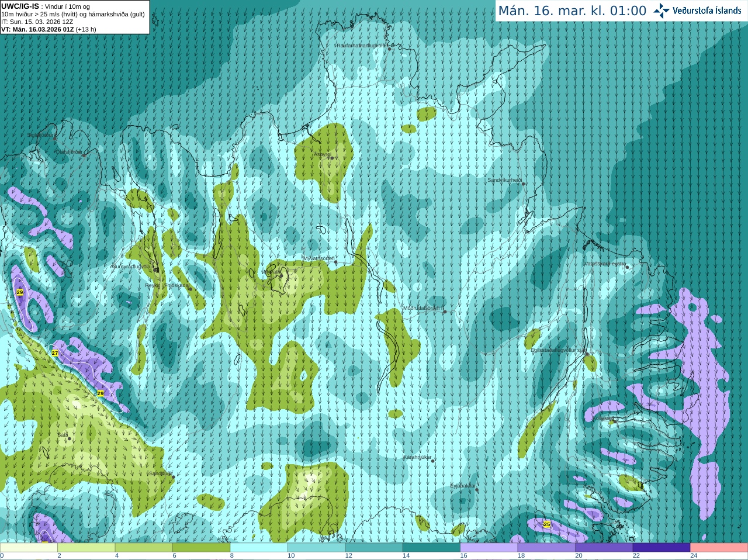Click the 14–16 m/s dark teal legend swatch
748x560 pixels.
[431, 548]
